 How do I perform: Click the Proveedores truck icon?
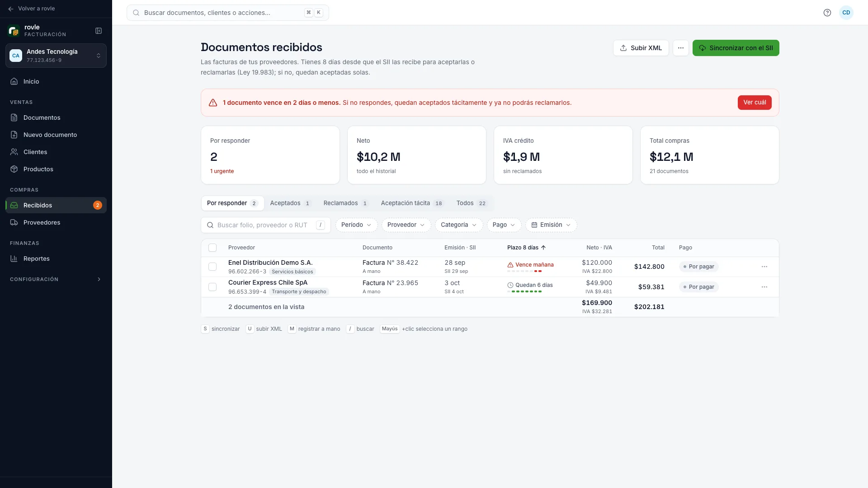coord(14,222)
